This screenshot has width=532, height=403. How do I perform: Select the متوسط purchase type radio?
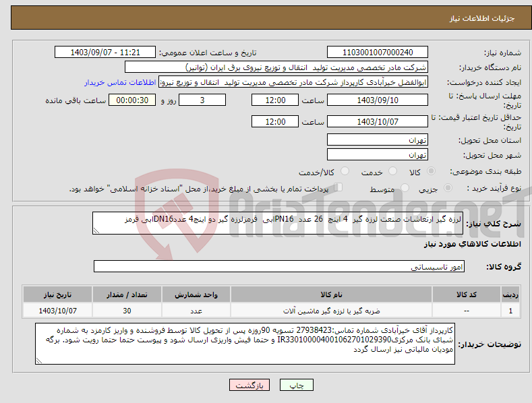pos(405,188)
